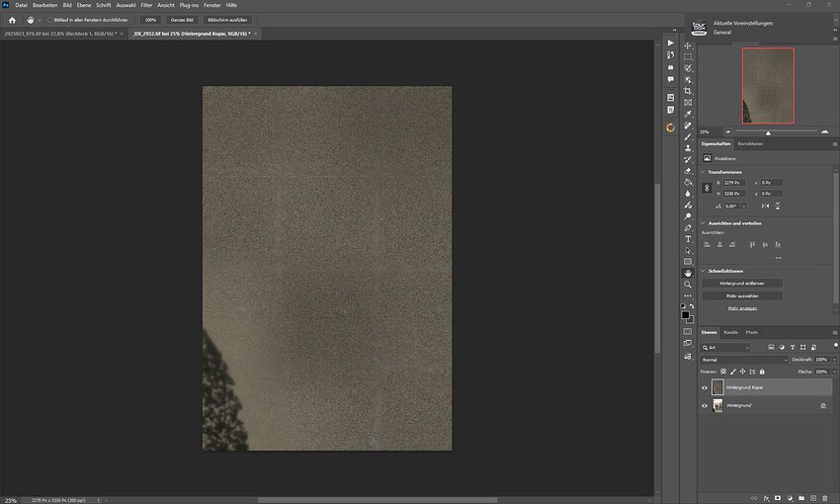Toggle lock position
Viewport: 840px width, 504px height.
coord(742,372)
